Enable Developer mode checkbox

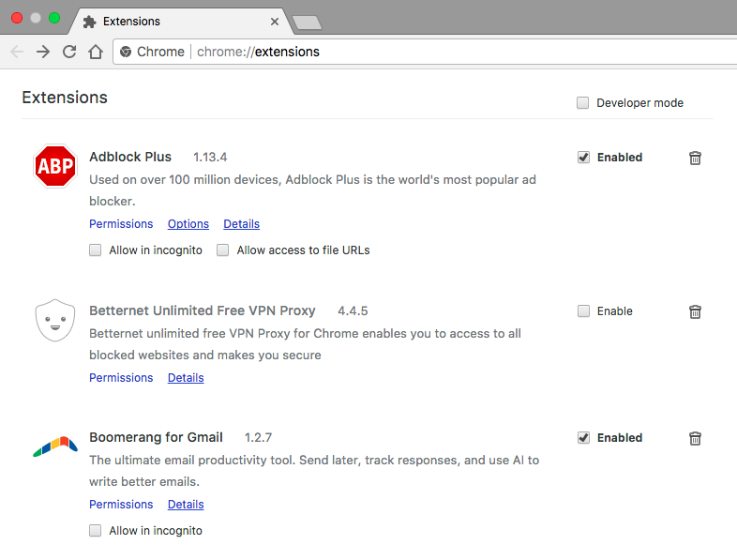(x=583, y=103)
